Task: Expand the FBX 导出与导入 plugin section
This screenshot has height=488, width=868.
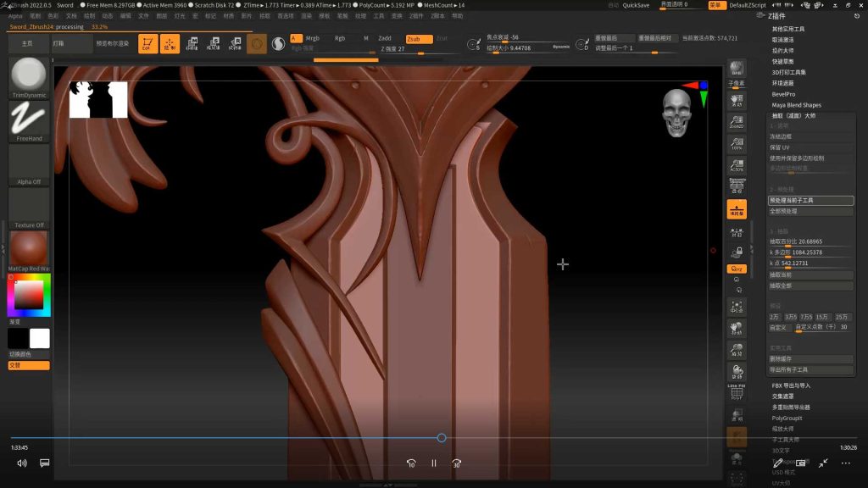Action: coord(791,385)
